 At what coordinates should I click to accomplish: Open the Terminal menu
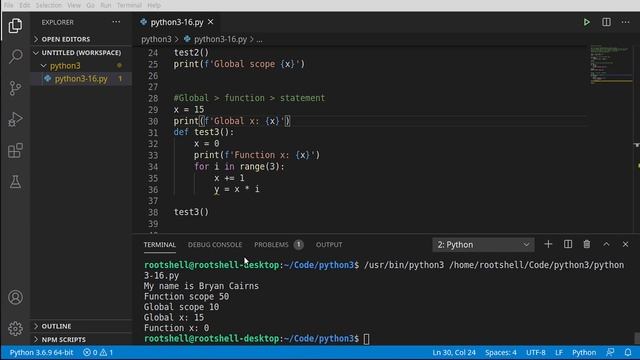coord(129,5)
